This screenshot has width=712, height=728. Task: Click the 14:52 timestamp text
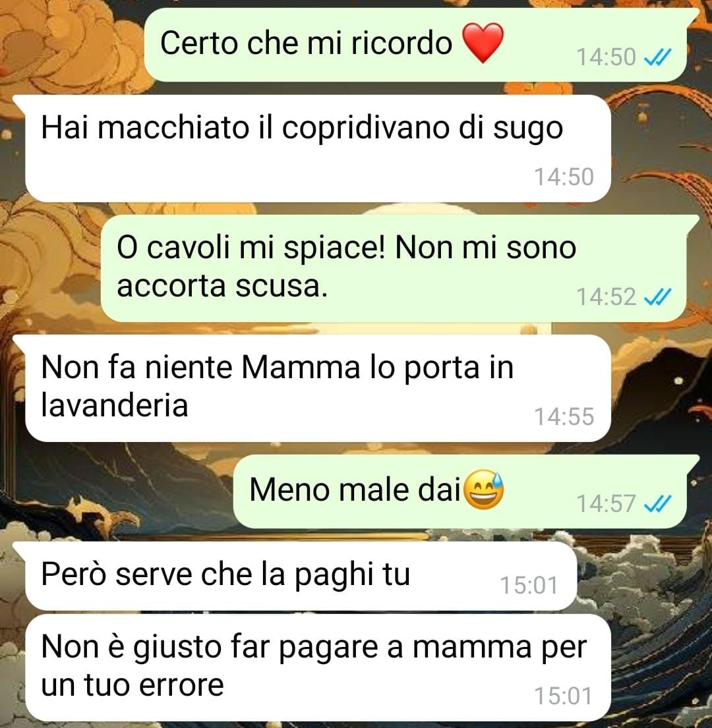point(606,296)
